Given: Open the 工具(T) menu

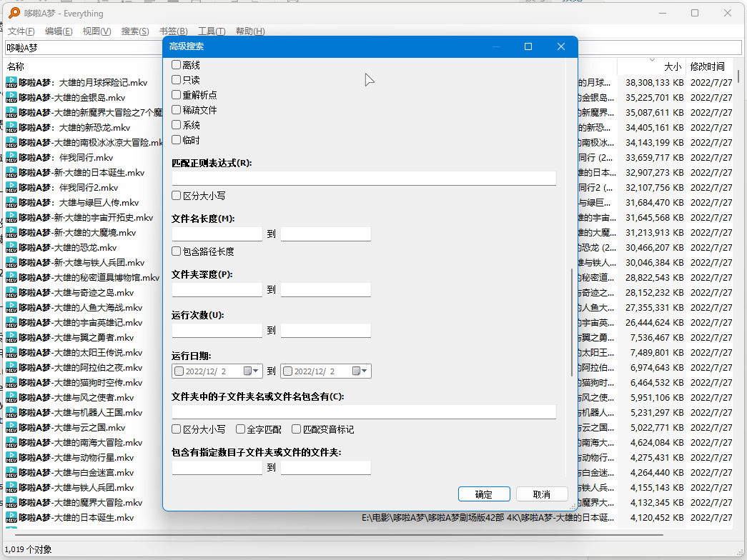Looking at the screenshot, I should (x=212, y=31).
